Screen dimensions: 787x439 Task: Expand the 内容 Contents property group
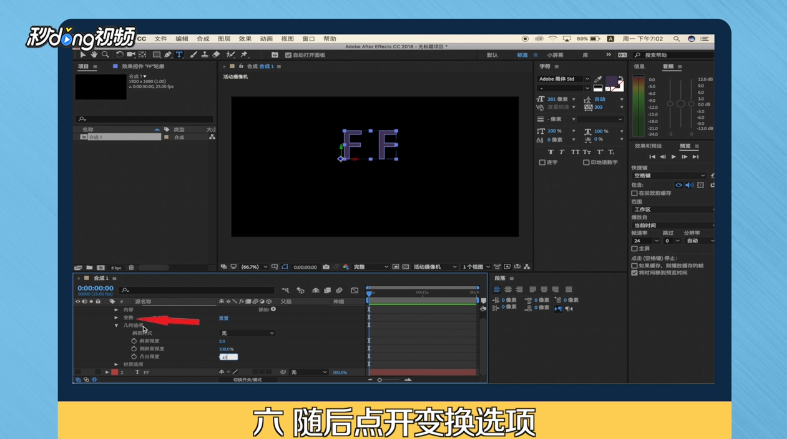(x=116, y=310)
